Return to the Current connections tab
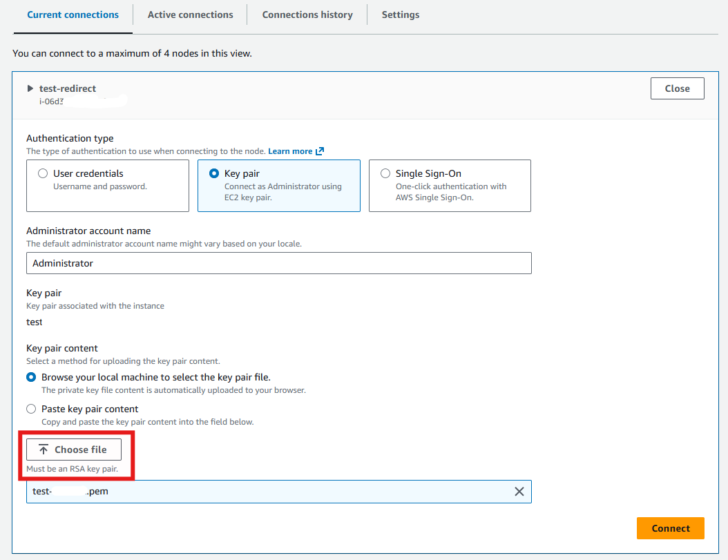Image resolution: width=728 pixels, height=560 pixels. (x=73, y=14)
